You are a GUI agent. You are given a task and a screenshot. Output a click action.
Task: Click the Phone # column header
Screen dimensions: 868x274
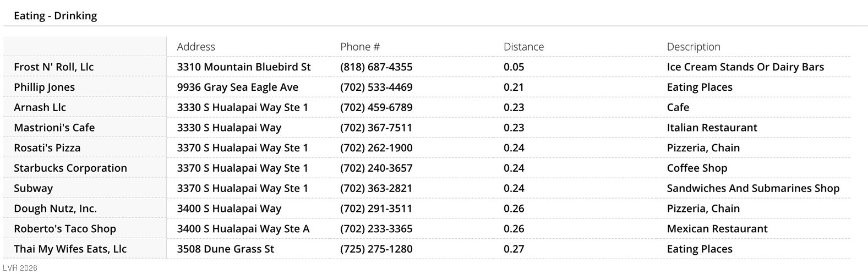[360, 47]
